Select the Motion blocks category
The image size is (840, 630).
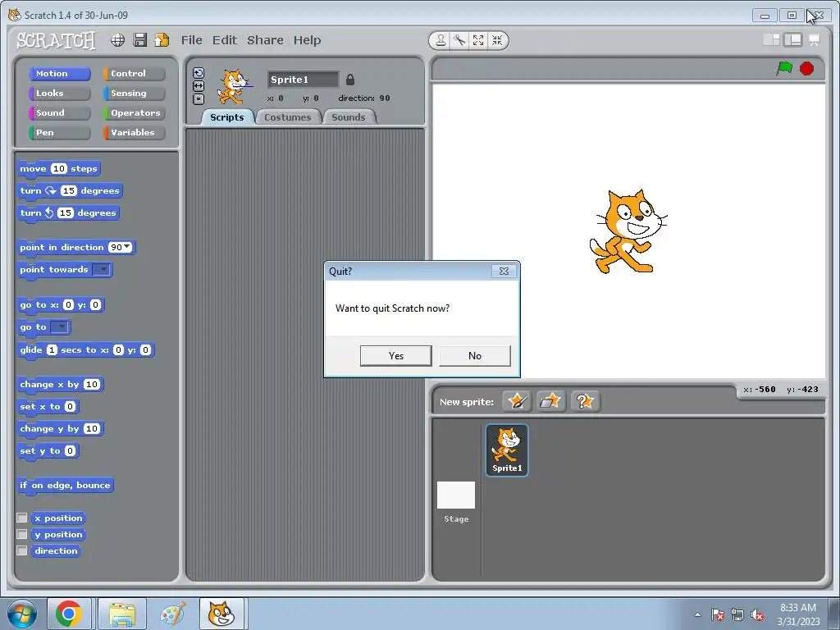[x=59, y=73]
